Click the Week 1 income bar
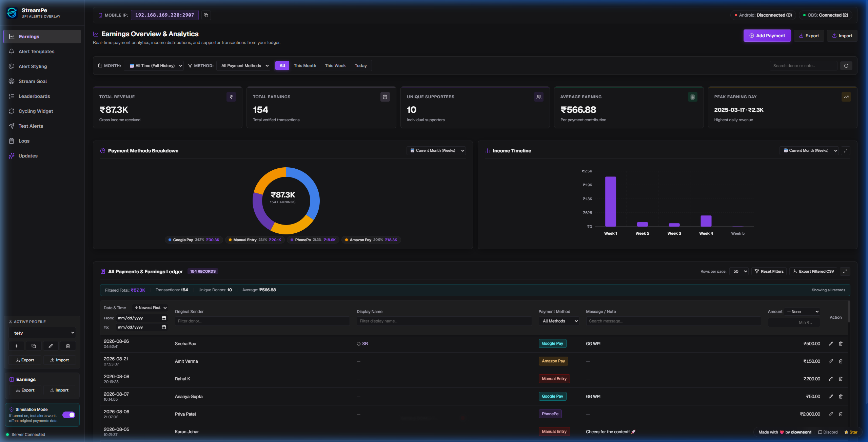Viewport: 868px width, 442px height. pos(610,202)
